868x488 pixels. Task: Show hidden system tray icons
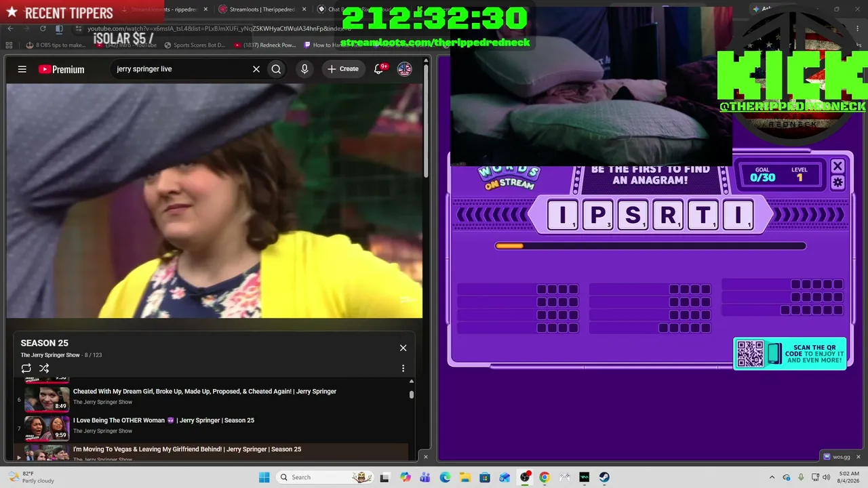[773, 477]
